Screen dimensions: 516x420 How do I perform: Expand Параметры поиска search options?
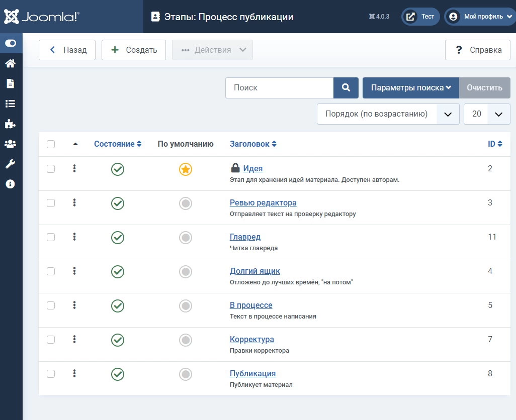point(411,88)
